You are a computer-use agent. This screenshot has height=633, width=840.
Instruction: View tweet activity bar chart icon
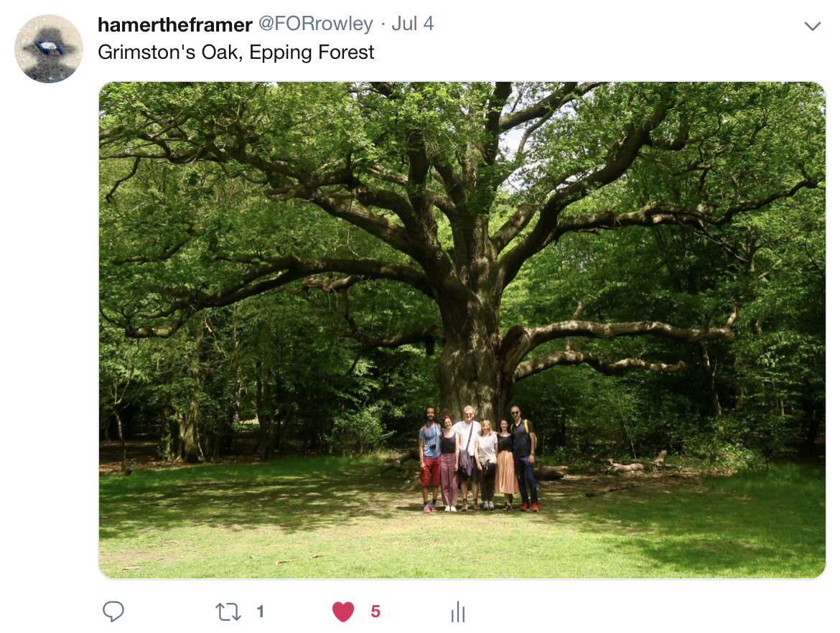tap(458, 611)
